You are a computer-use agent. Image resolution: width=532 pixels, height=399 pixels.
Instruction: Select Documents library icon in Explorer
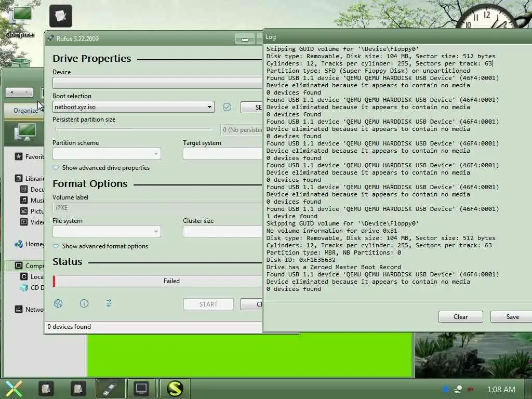click(24, 189)
